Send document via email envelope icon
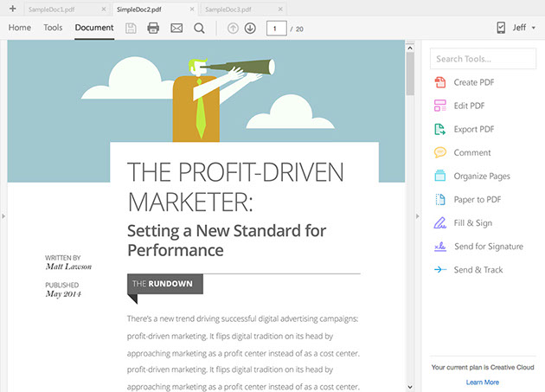Viewport: 545px width, 392px height. click(176, 28)
